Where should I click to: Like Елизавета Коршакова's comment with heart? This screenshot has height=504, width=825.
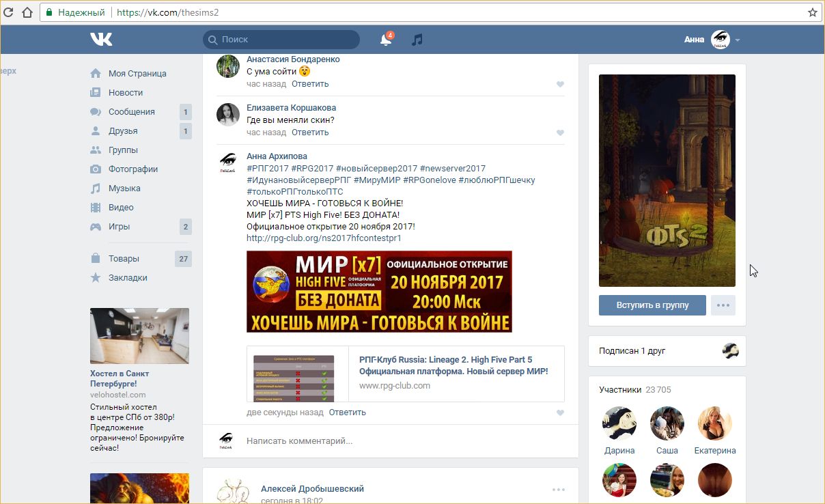coord(560,132)
